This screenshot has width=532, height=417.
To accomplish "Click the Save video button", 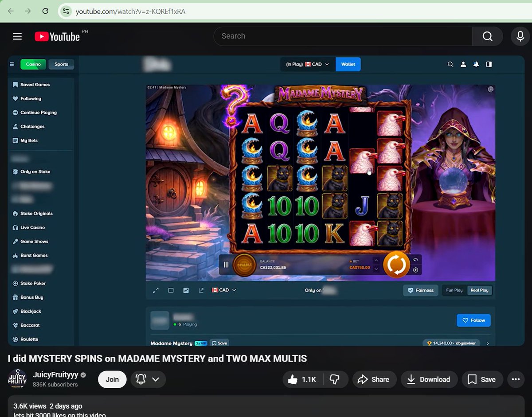I will click(482, 379).
